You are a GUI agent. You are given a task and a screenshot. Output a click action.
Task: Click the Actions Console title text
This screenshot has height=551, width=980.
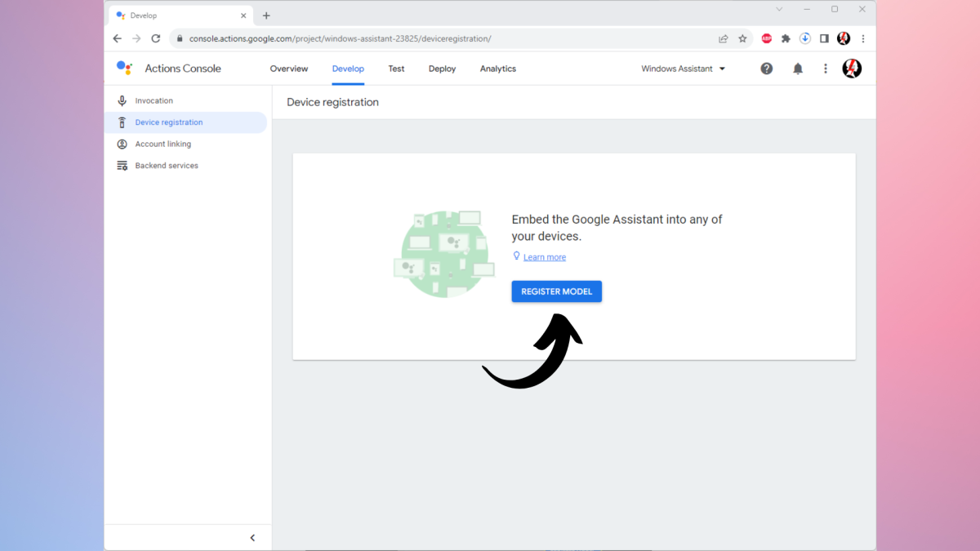[183, 69]
